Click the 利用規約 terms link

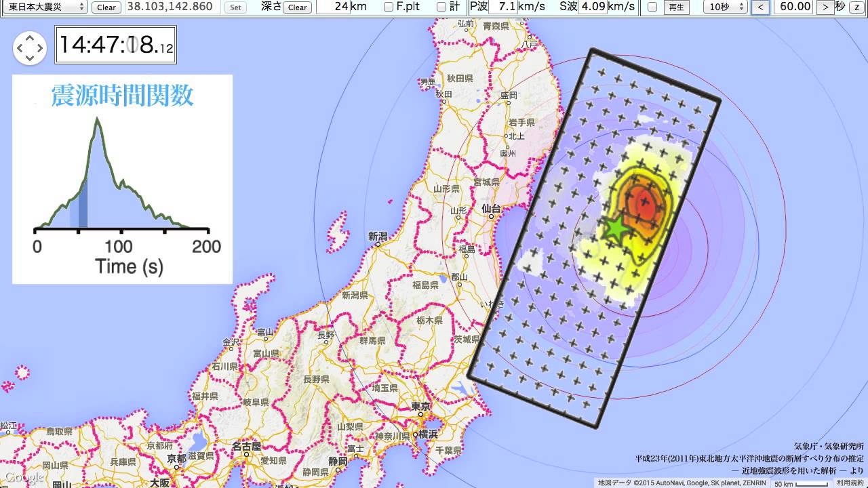click(850, 483)
